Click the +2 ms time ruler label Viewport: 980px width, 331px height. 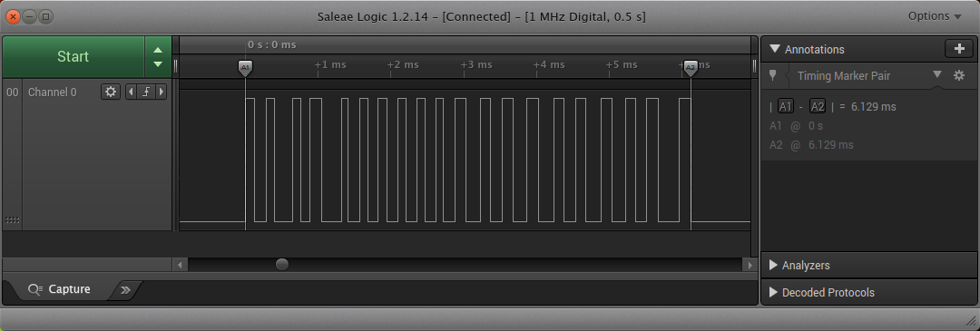tap(403, 65)
